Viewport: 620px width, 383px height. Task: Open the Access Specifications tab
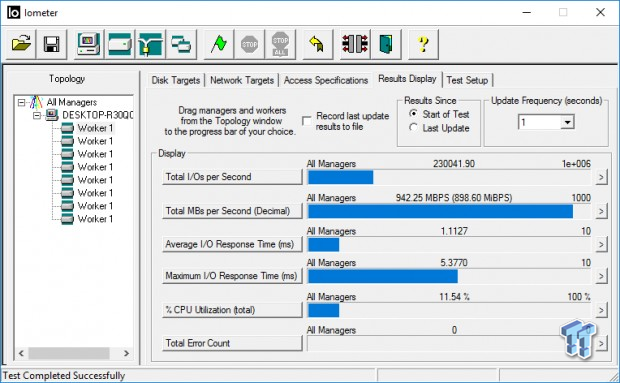click(x=326, y=80)
